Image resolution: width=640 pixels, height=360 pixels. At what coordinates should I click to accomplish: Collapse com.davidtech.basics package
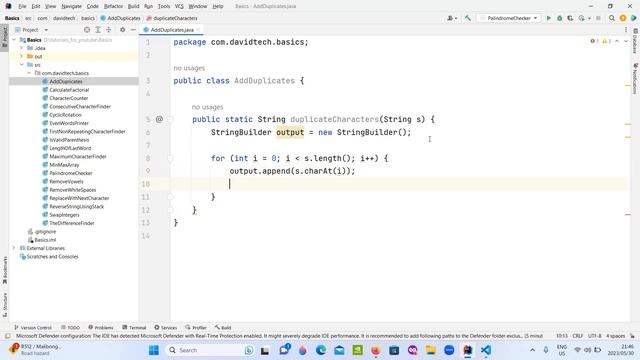click(29, 73)
